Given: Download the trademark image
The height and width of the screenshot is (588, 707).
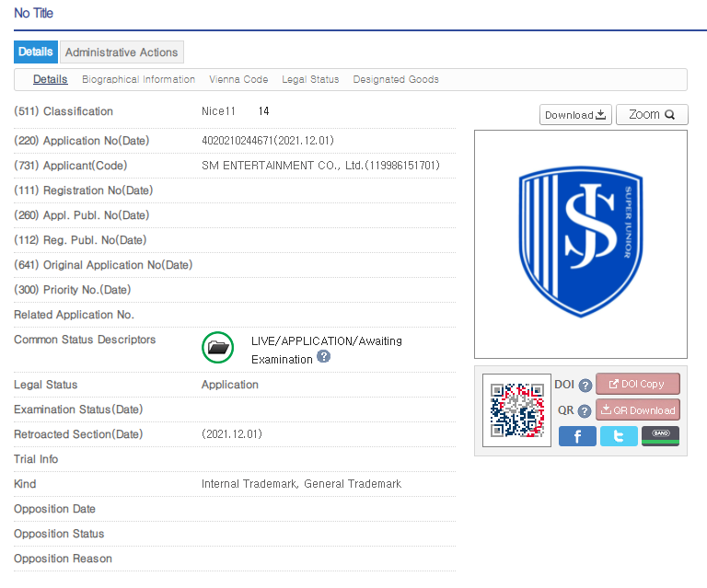Looking at the screenshot, I should click(575, 115).
